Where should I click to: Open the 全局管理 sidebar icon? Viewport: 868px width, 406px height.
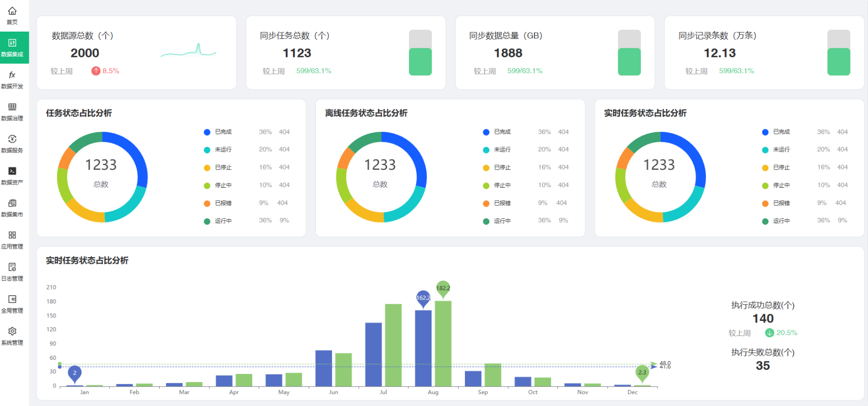point(12,300)
